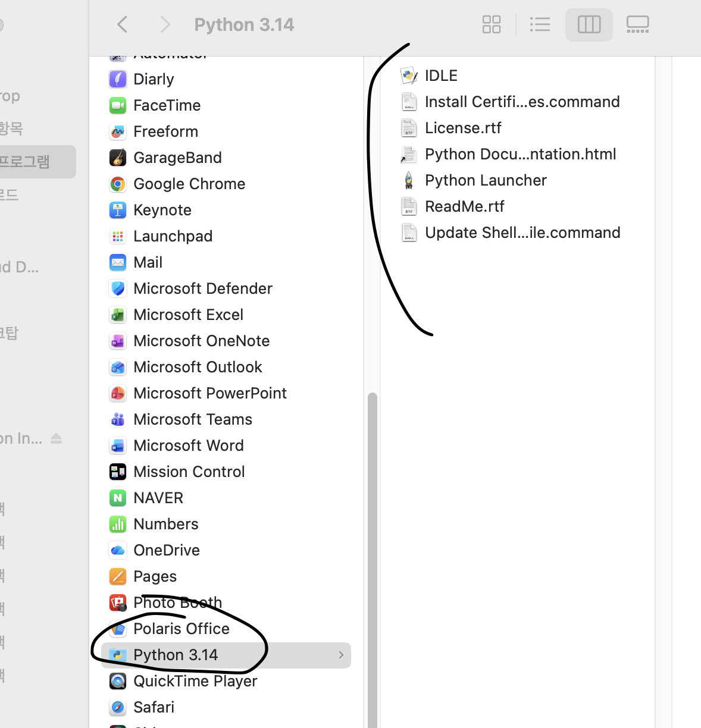Select NAVER name text
This screenshot has width=701, height=728.
(x=158, y=498)
